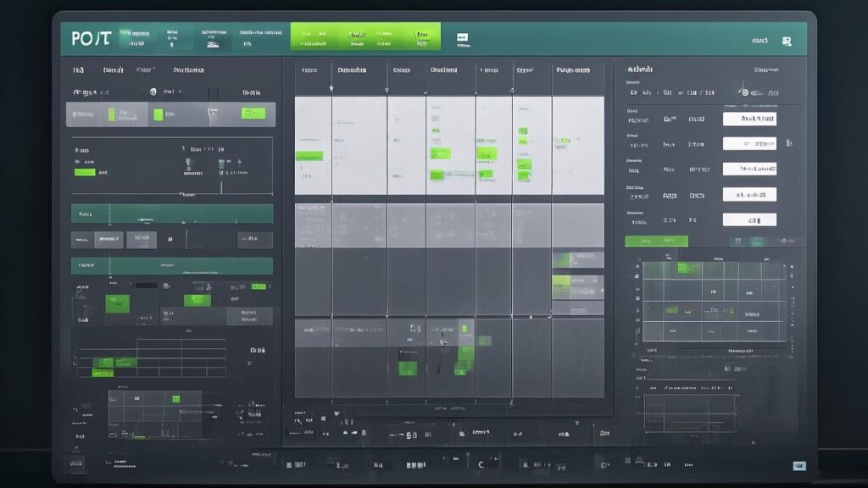Toggle green cell in right panel mini grid

click(x=685, y=269)
